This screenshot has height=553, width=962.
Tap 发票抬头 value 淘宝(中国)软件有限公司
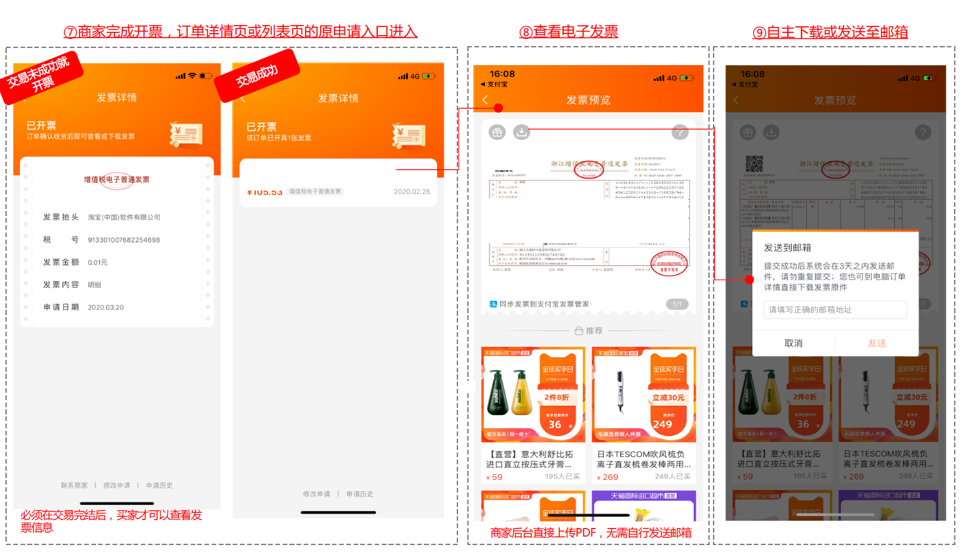124,217
